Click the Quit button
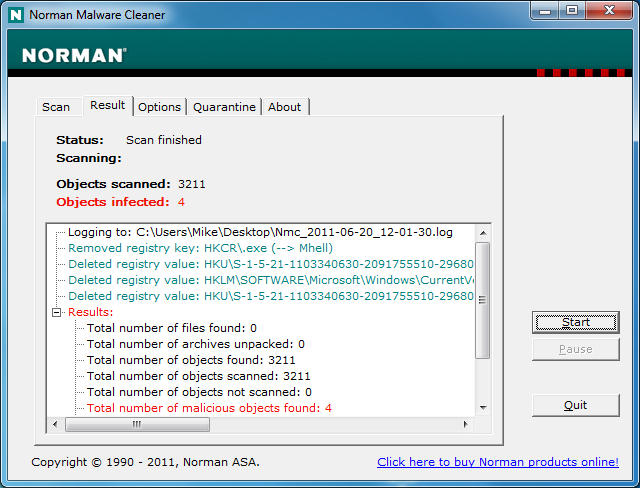 [576, 405]
